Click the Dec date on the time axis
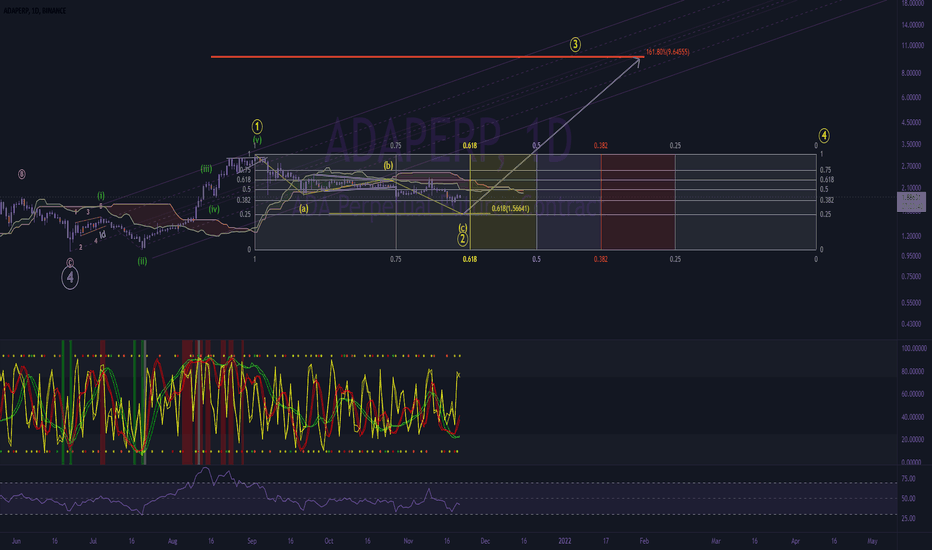This screenshot has height=550, width=932. (x=485, y=541)
